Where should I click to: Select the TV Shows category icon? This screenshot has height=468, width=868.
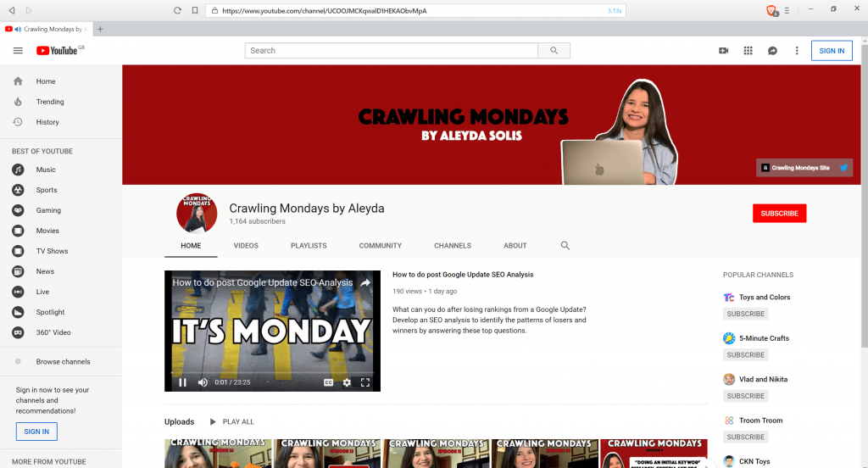(19, 251)
